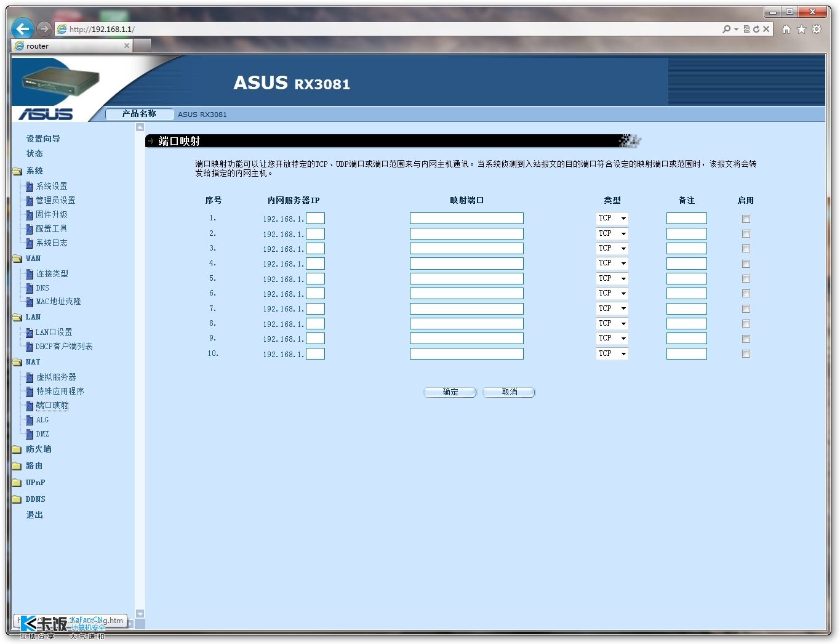This screenshot has height=644, width=840.
Task: Enable the checkbox for mapping row 5
Action: 746,279
